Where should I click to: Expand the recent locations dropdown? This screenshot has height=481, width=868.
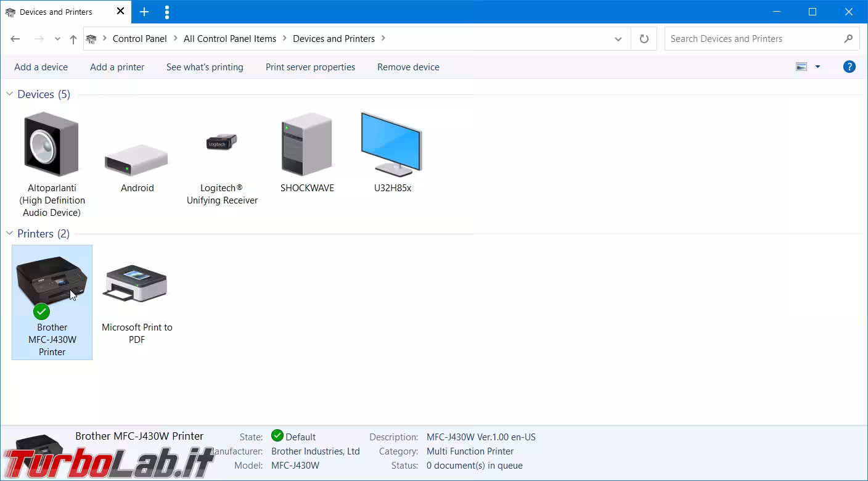coord(57,39)
